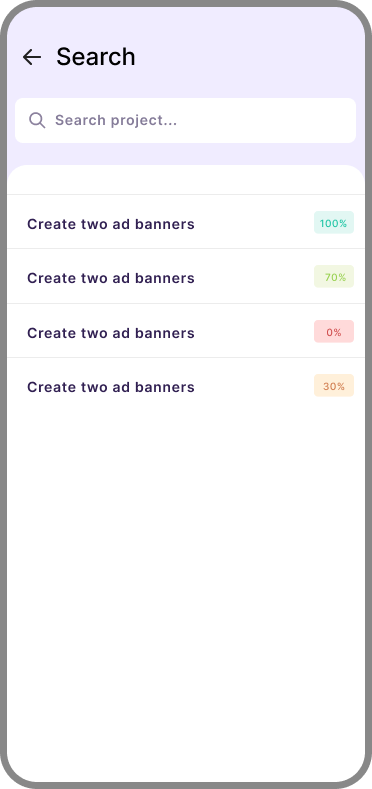
Task: Click the orange 30% progress badge
Action: coord(334,385)
